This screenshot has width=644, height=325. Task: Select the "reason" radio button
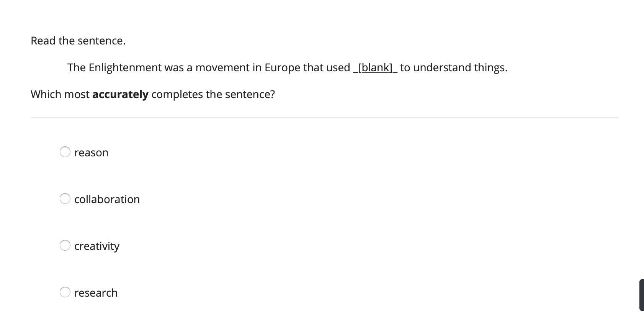tap(65, 152)
